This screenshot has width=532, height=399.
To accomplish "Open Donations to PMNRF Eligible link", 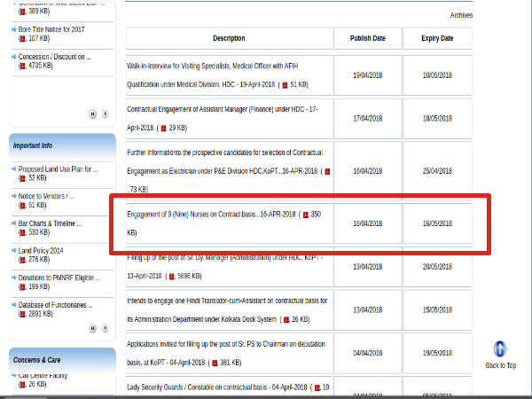I will [59, 278].
